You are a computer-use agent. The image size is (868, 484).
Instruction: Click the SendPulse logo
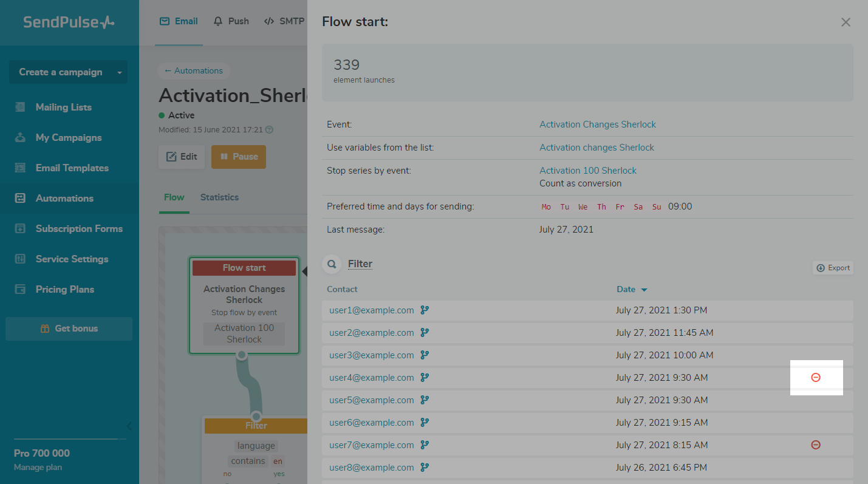[69, 22]
